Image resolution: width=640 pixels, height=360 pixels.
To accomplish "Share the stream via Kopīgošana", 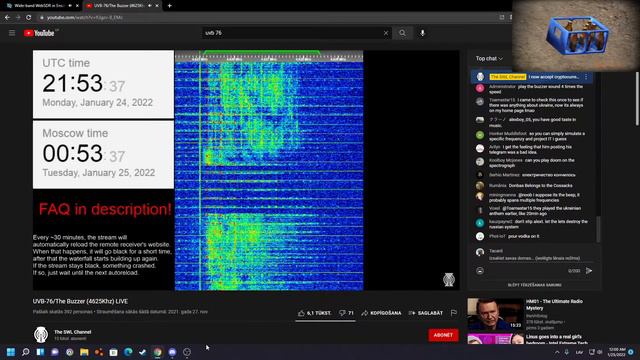I will pos(381,313).
